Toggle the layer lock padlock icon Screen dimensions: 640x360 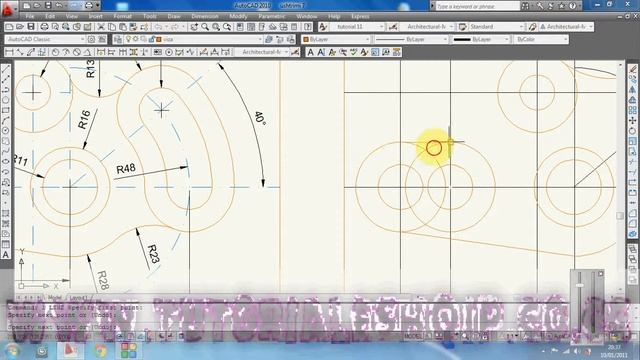tap(151, 39)
